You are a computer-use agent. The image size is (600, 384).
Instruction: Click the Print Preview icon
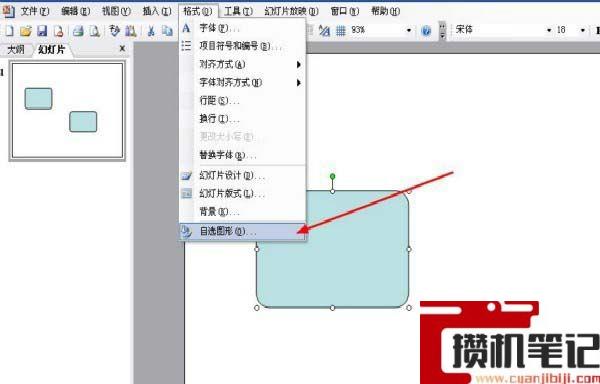pos(95,31)
